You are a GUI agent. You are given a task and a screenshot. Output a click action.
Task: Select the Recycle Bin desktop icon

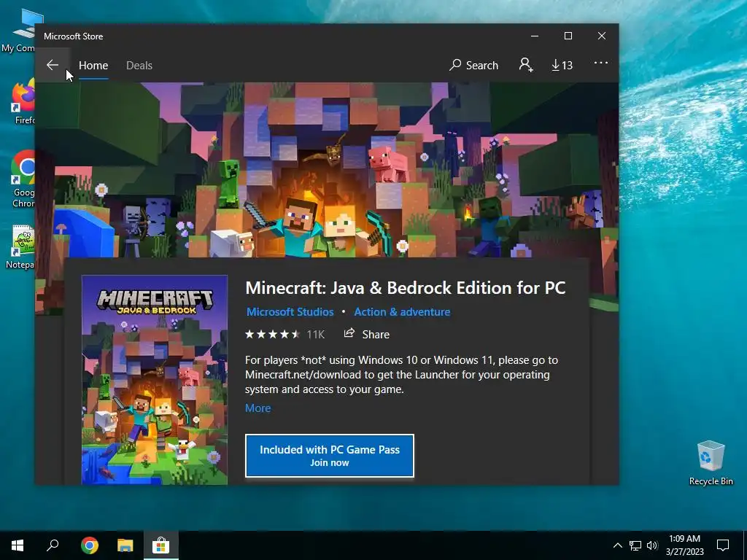click(711, 463)
